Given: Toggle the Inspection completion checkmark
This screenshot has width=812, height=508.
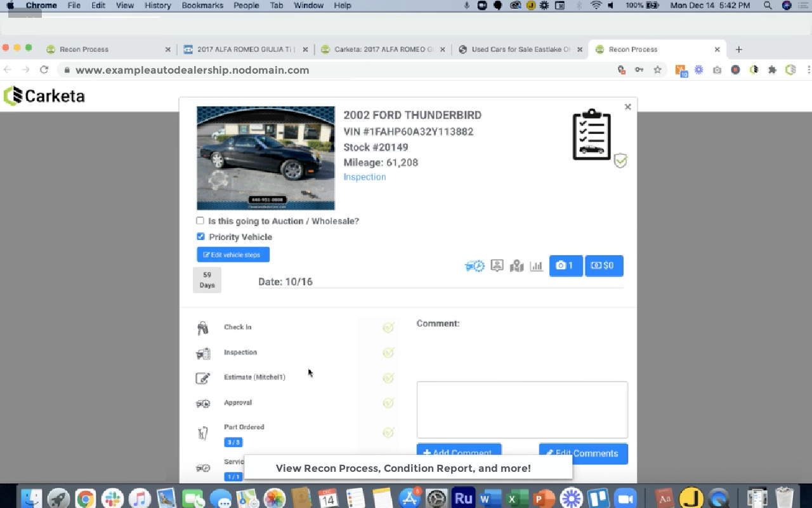Looking at the screenshot, I should click(388, 352).
